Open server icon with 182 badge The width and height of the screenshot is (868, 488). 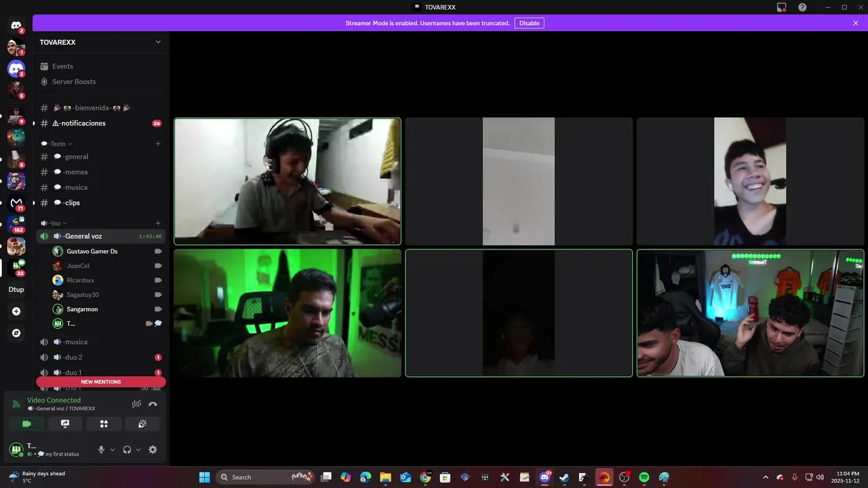click(16, 224)
